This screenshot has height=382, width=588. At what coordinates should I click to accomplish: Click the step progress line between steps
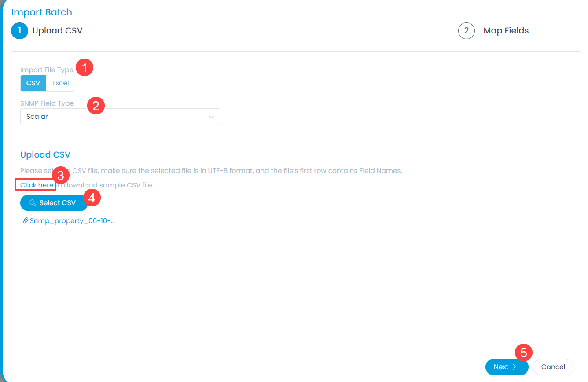264,31
